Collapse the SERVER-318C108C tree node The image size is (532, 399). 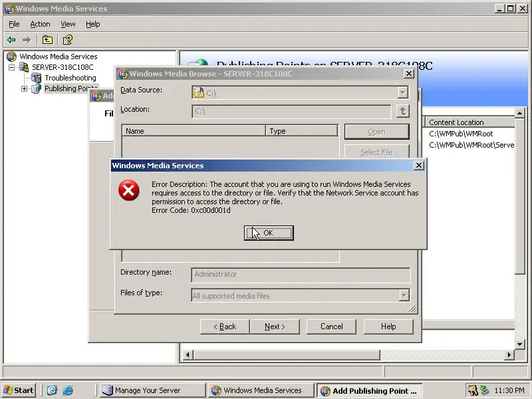(11, 67)
